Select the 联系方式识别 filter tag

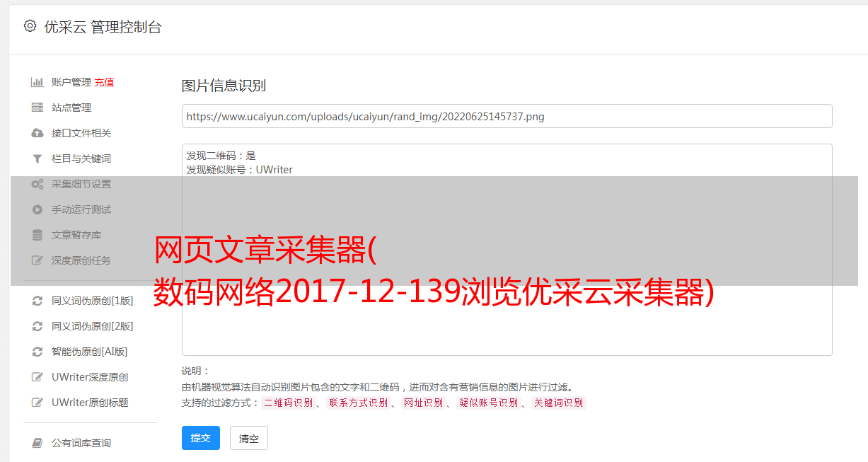coord(359,403)
